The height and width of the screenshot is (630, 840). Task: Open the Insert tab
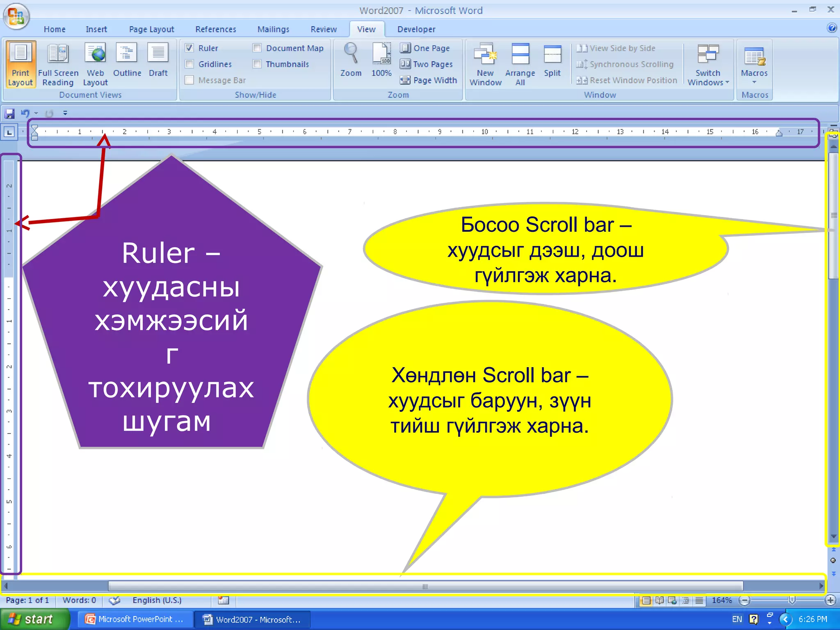(x=96, y=30)
